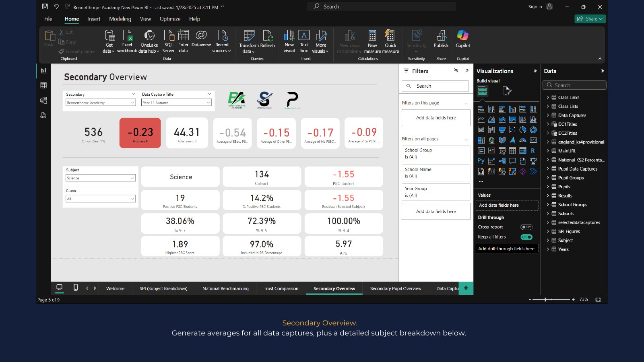Adjust the zoom slider
Viewport: 644px width, 362px height.
pyautogui.click(x=545, y=300)
